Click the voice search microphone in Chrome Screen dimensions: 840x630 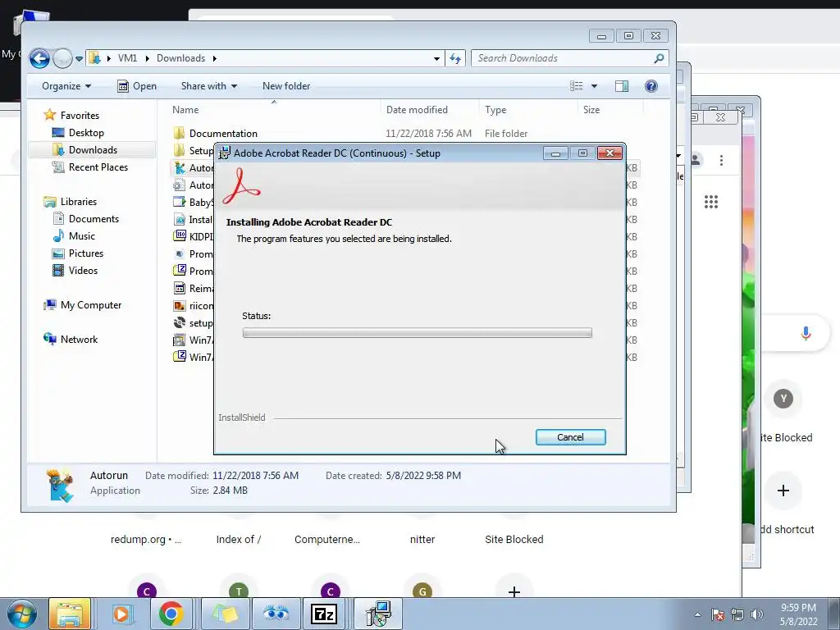(x=806, y=333)
